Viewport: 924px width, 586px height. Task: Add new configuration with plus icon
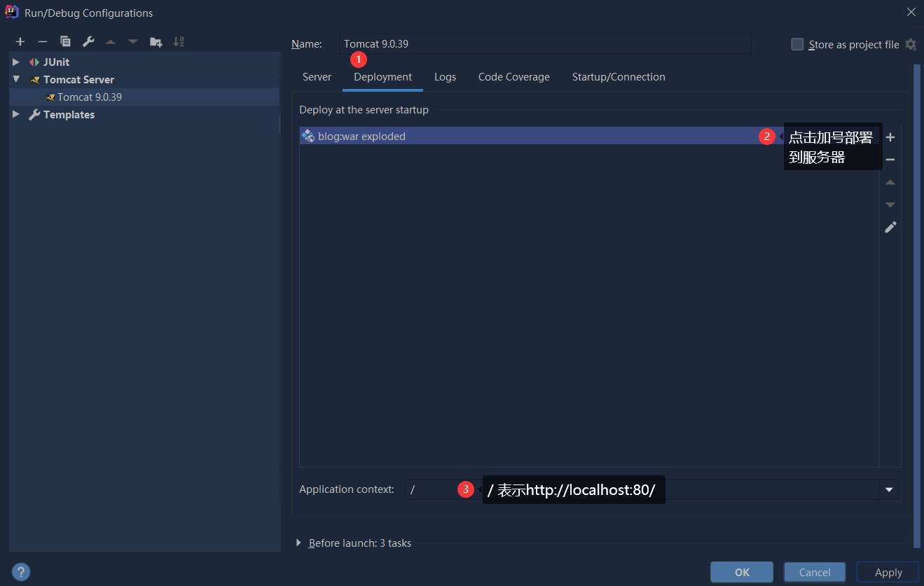(20, 42)
